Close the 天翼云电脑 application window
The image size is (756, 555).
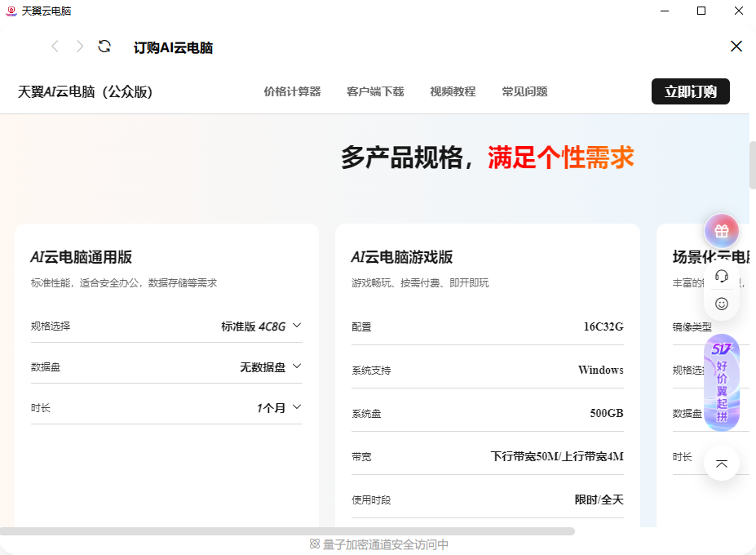click(739, 11)
